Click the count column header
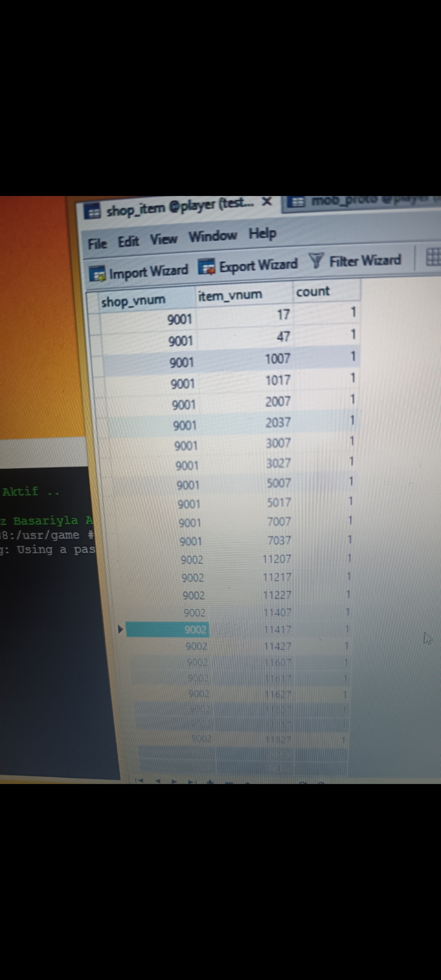The width and height of the screenshot is (441, 980). (x=312, y=292)
